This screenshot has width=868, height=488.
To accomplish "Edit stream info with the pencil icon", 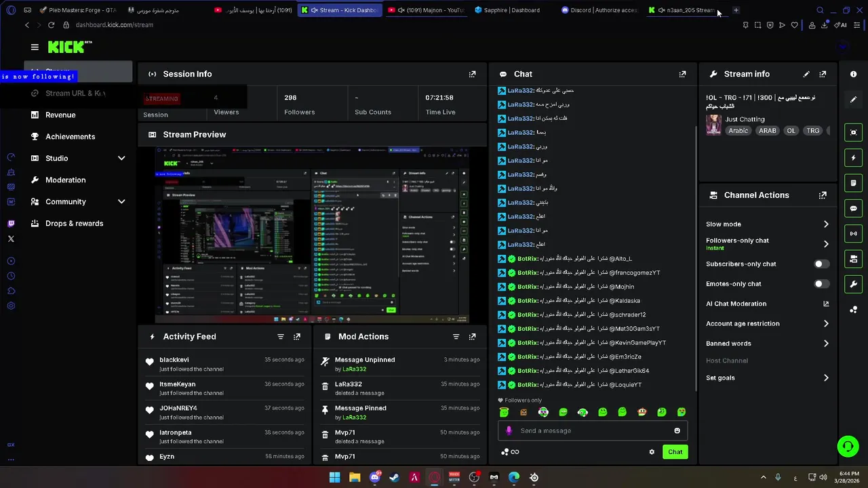I will 806,74.
